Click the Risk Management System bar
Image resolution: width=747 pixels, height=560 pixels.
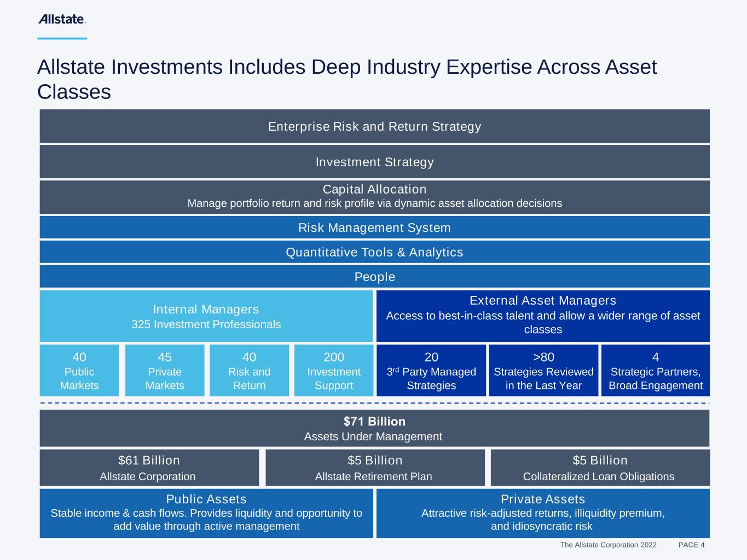[374, 227]
